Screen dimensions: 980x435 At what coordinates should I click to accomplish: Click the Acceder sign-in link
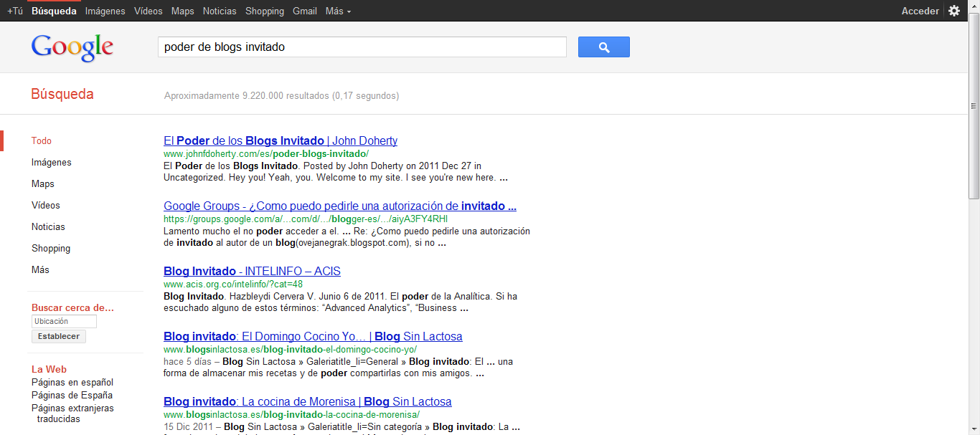(x=920, y=11)
